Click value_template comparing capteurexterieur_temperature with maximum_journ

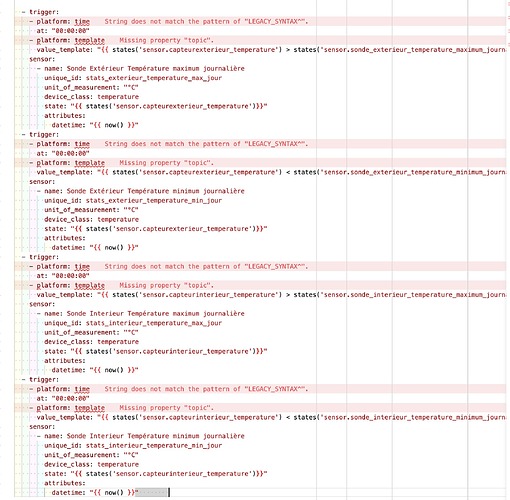coord(271,50)
